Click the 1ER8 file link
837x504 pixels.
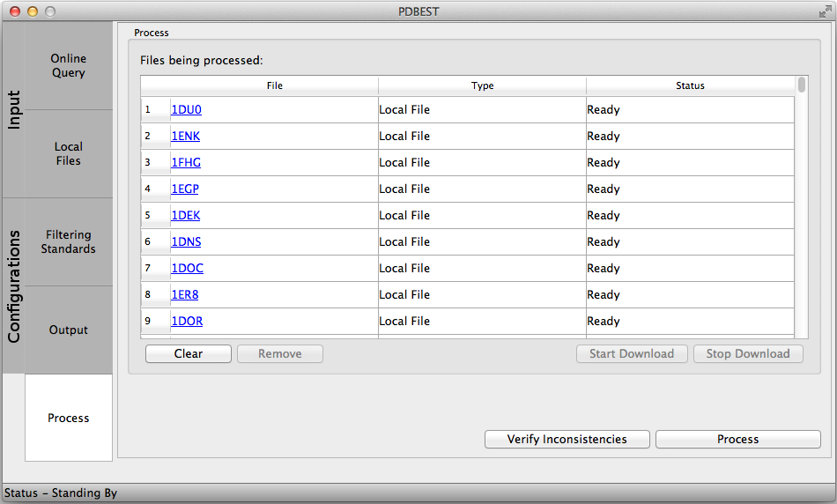pyautogui.click(x=184, y=295)
